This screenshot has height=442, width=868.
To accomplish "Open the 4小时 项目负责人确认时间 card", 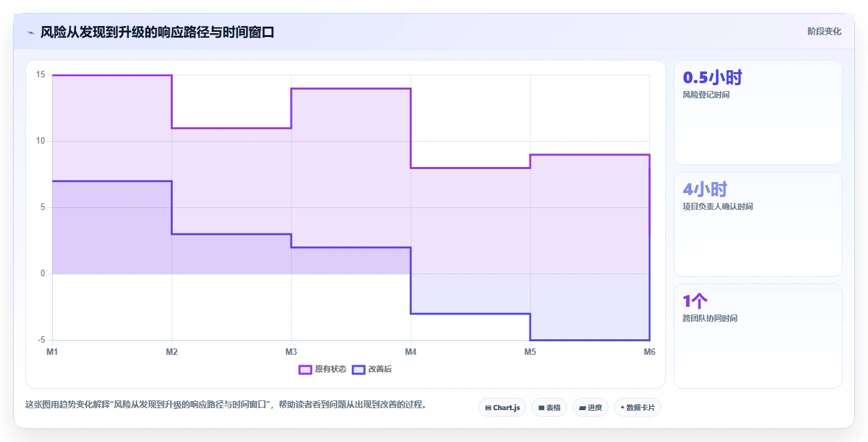I will click(758, 224).
